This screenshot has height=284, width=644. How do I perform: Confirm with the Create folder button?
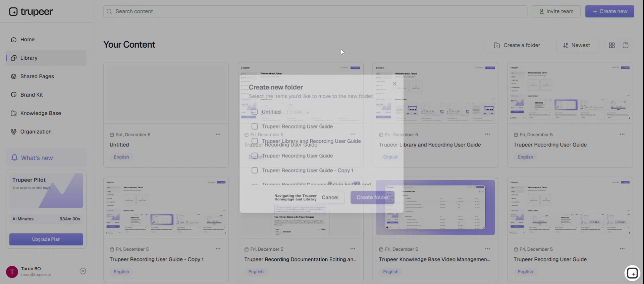372,197
